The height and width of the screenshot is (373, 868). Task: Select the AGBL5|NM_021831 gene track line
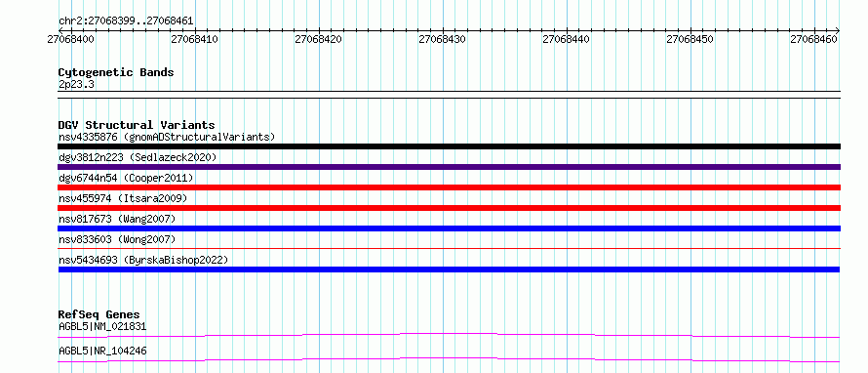click(449, 335)
